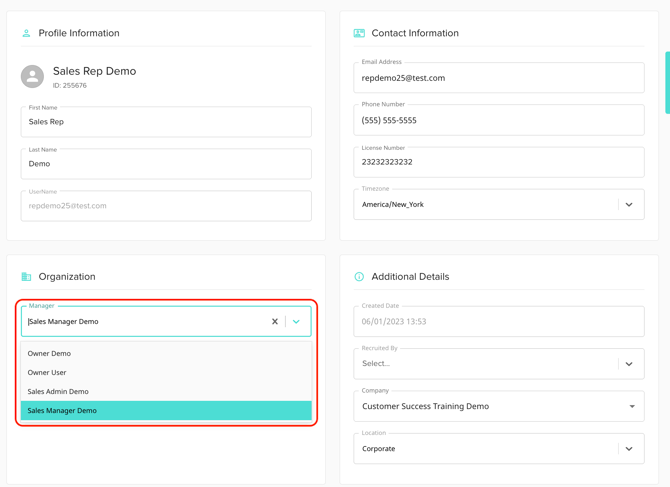Viewport: 670px width, 487px height.
Task: Select Sales Admin Demo option
Action: point(58,391)
